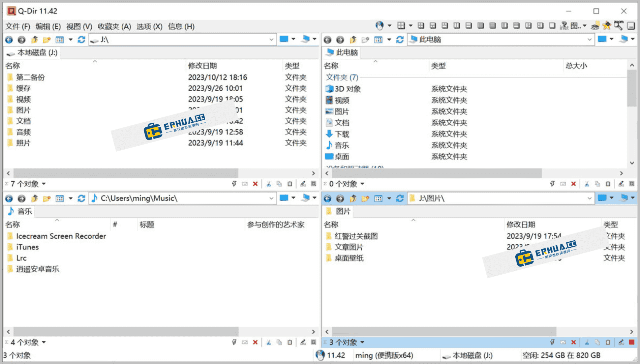
Task: Collapse the 文件夹 (7) group header
Action: (342, 77)
